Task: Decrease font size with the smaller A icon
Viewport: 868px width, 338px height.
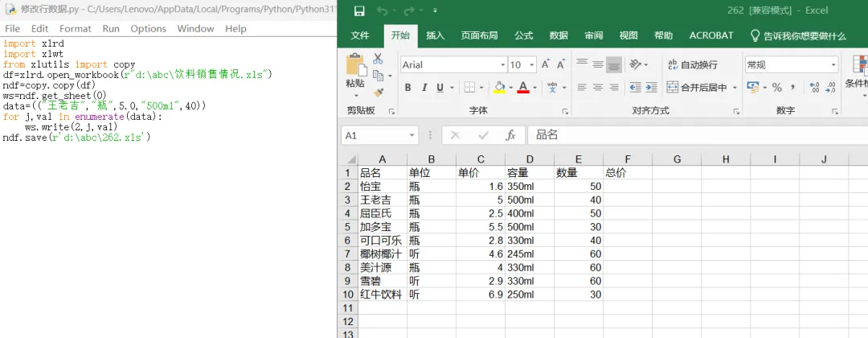Action: tap(561, 65)
